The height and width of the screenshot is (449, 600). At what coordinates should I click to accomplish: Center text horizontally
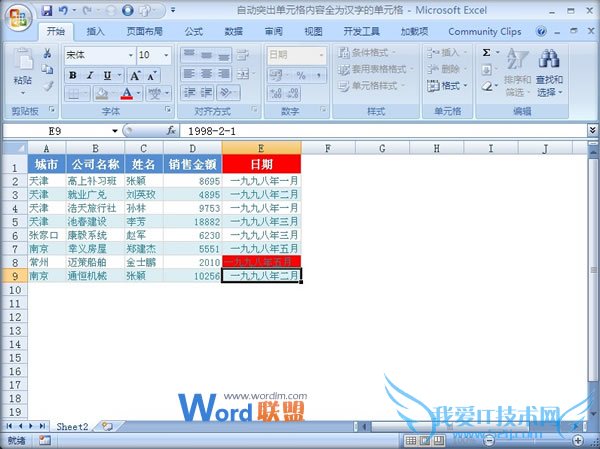coord(207,73)
